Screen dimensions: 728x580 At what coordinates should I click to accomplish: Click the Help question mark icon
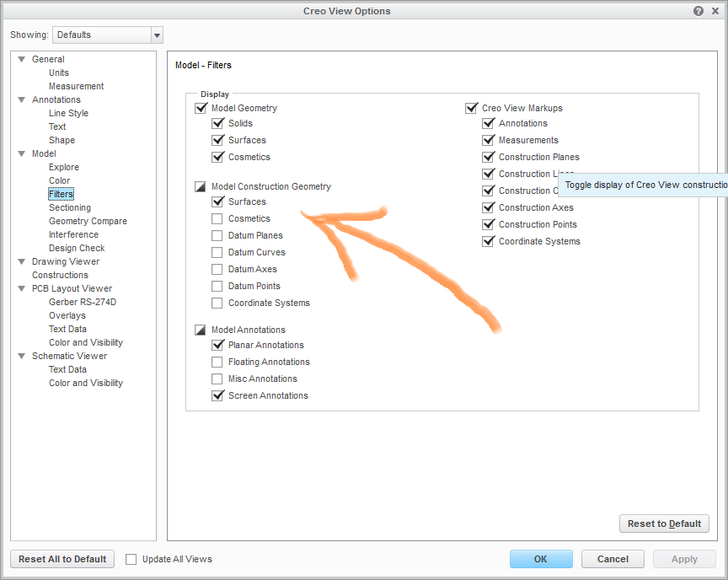click(x=699, y=11)
